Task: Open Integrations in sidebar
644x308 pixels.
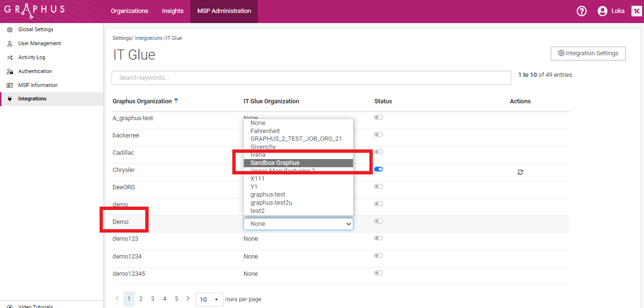Action: point(51,99)
